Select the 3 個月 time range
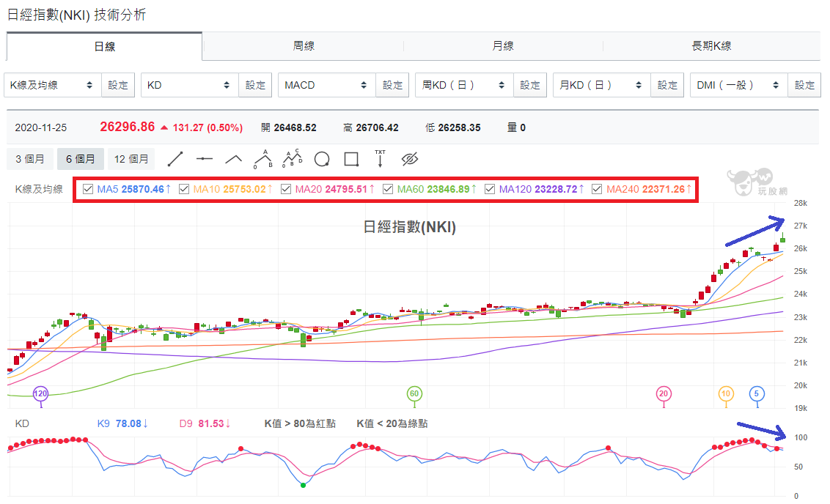 pyautogui.click(x=29, y=159)
